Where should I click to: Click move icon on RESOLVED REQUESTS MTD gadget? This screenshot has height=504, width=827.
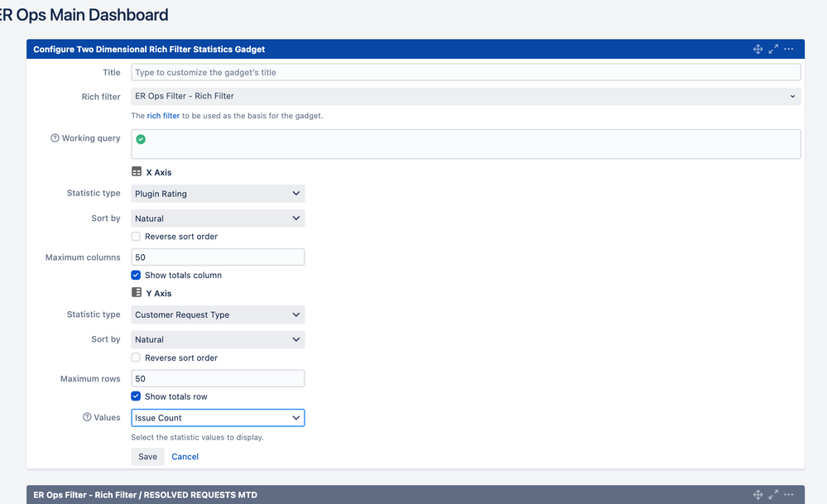[x=757, y=495]
